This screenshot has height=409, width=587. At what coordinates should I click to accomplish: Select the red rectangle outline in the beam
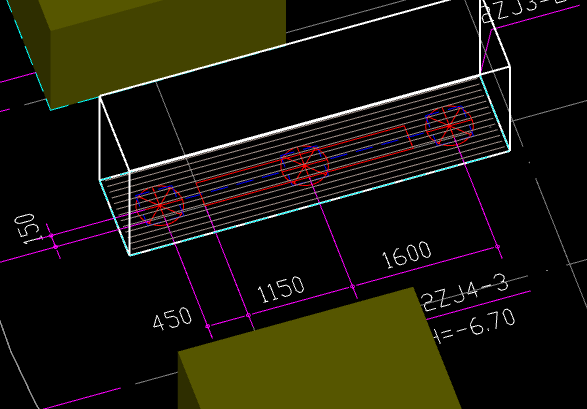(x=304, y=166)
